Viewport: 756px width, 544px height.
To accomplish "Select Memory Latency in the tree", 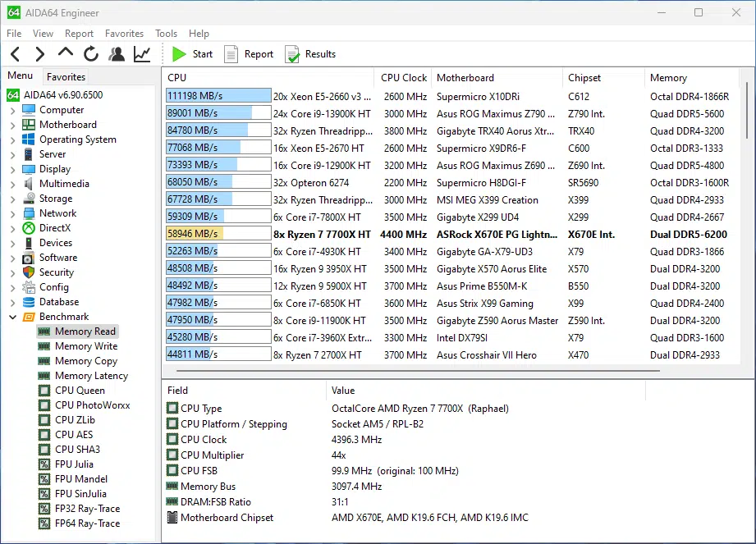I will click(x=91, y=376).
